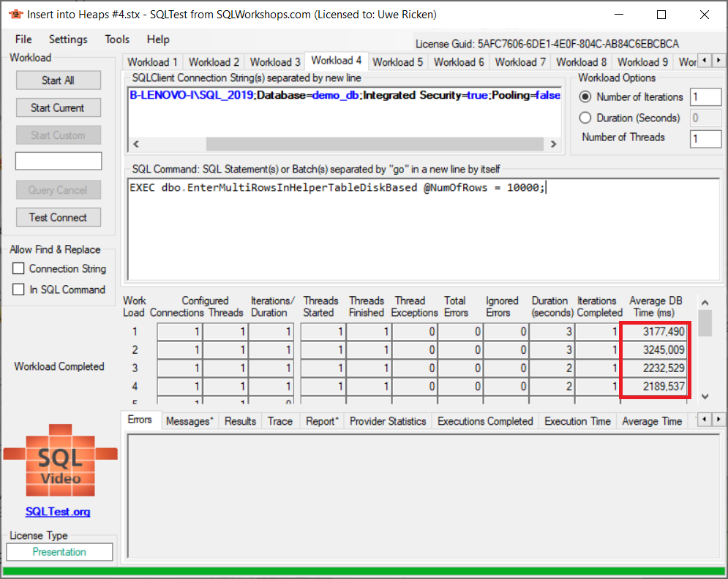Switch to Workload 1 tab
The image size is (728, 579).
tap(152, 62)
